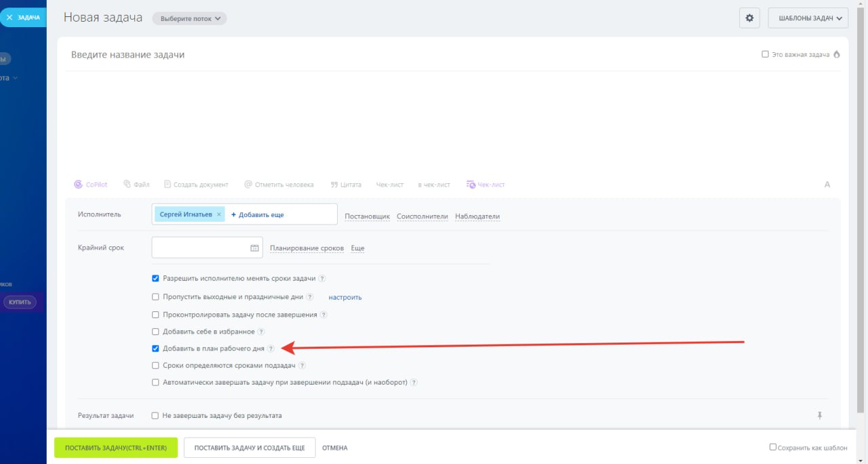
Task: Click ПОСТАВИТЬ ЗАДАЧУ И СОЗДАТЬ ЕЩЕ
Action: tap(250, 448)
